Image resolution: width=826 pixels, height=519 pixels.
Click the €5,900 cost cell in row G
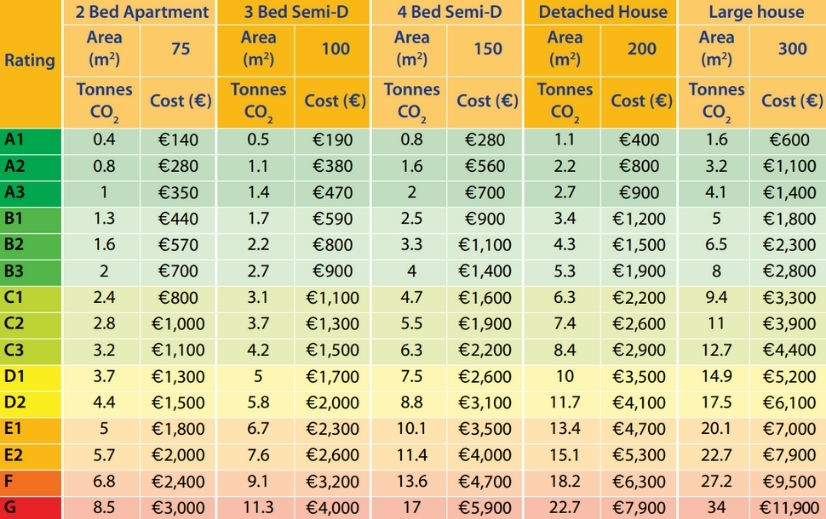pos(487,505)
